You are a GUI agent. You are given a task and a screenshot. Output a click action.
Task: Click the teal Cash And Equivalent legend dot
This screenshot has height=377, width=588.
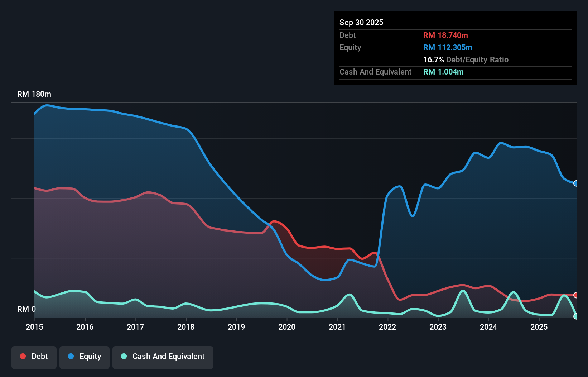124,356
